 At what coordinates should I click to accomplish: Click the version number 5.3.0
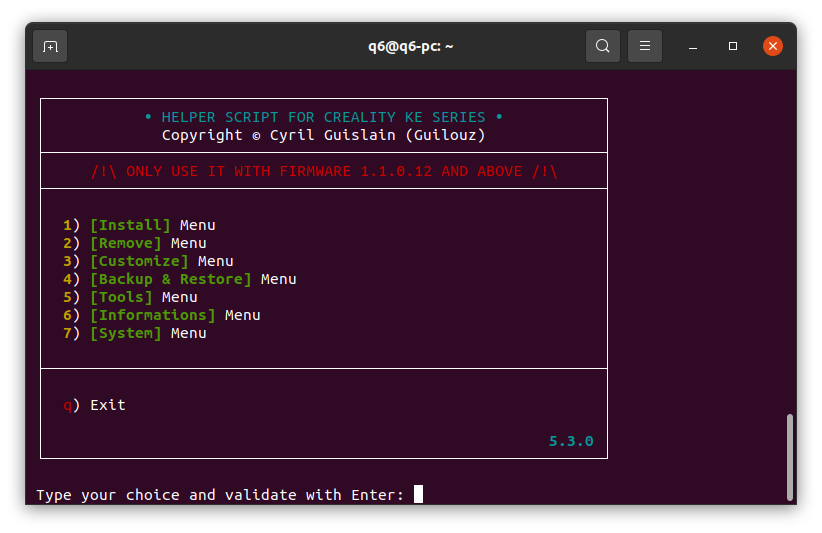[x=571, y=441]
